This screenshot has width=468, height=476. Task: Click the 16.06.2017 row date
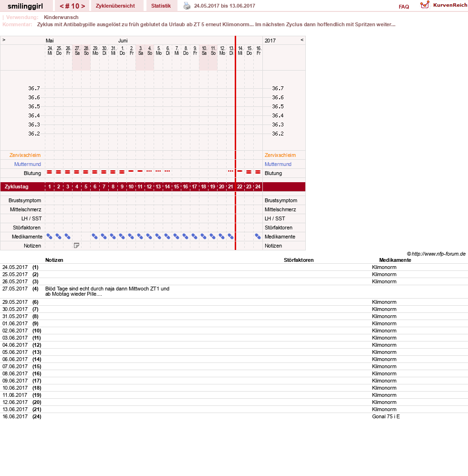click(x=15, y=416)
